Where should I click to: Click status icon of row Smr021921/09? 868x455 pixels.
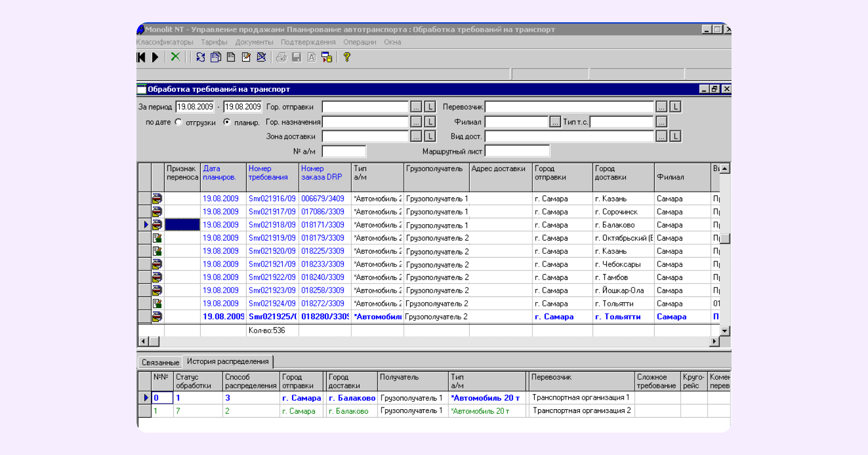tap(157, 264)
